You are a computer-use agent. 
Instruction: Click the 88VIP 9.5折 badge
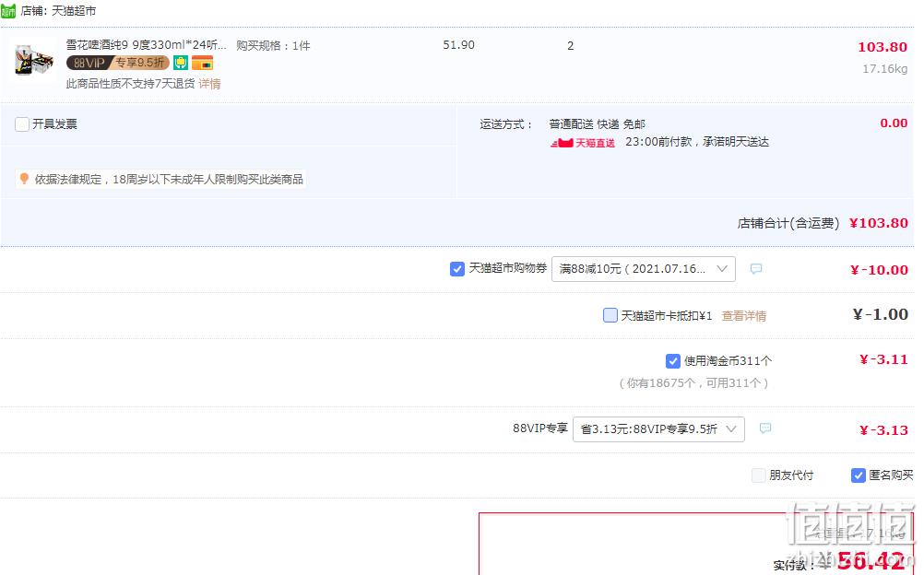(x=118, y=63)
